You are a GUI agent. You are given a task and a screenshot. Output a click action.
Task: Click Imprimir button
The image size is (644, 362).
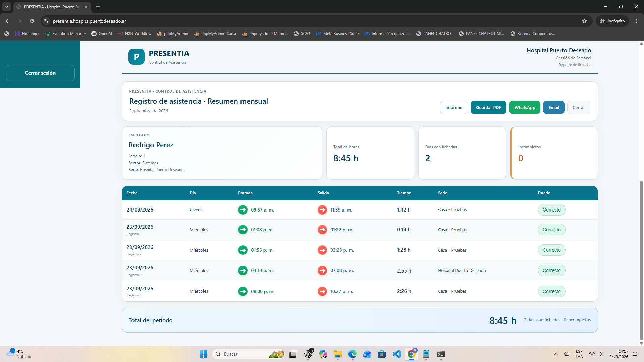(x=454, y=107)
